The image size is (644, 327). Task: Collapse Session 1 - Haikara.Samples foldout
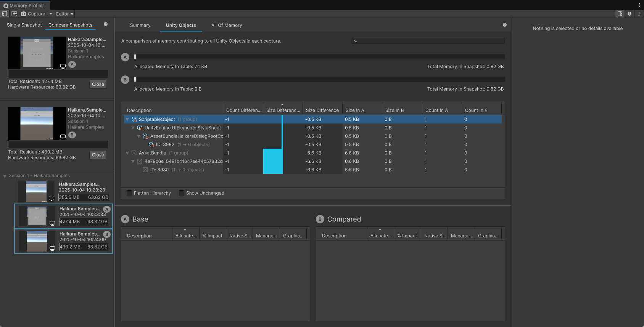(x=5, y=176)
